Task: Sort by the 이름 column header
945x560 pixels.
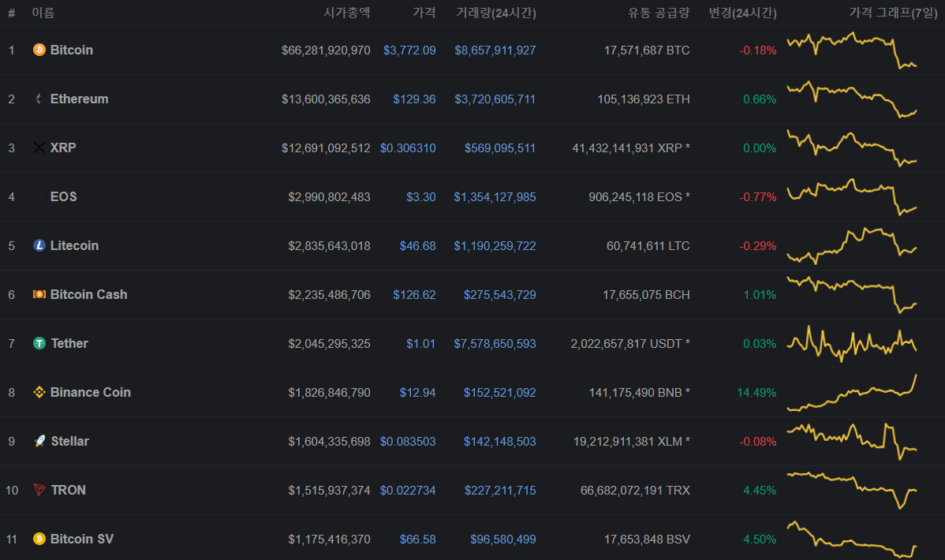Action: (43, 12)
